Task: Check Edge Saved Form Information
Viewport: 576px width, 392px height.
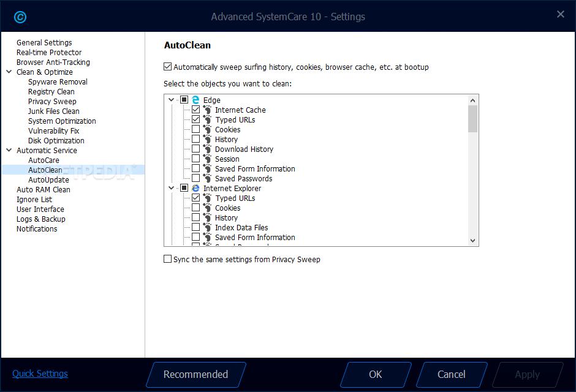Action: coord(196,168)
